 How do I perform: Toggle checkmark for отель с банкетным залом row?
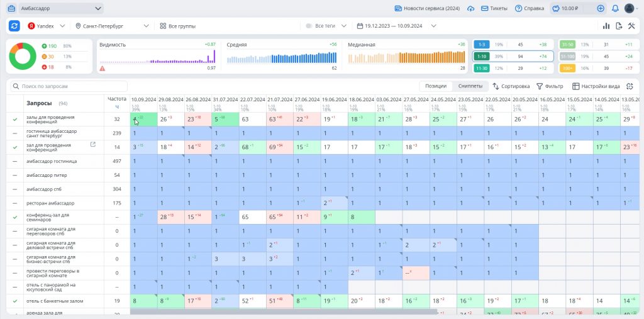point(15,301)
